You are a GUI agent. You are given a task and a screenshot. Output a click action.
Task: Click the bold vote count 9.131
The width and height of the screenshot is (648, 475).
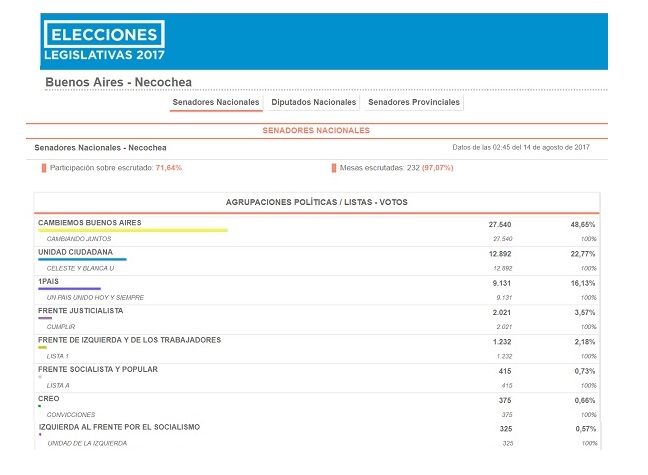[x=502, y=283]
